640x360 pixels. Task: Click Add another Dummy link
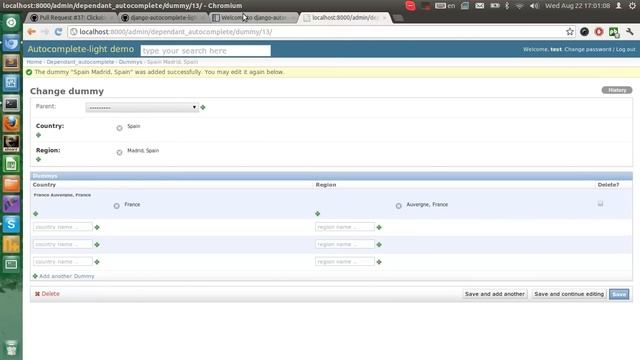point(67,276)
